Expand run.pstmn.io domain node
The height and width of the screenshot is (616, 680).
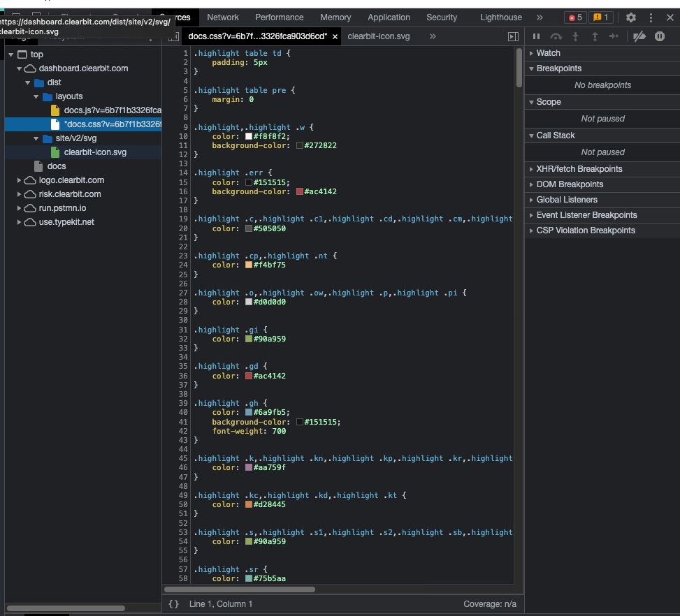[x=19, y=208]
